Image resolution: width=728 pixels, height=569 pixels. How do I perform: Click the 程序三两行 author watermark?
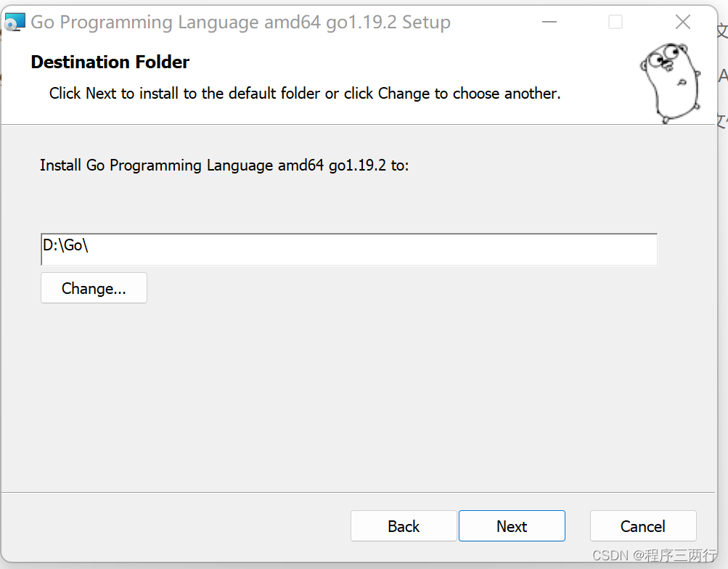click(674, 555)
